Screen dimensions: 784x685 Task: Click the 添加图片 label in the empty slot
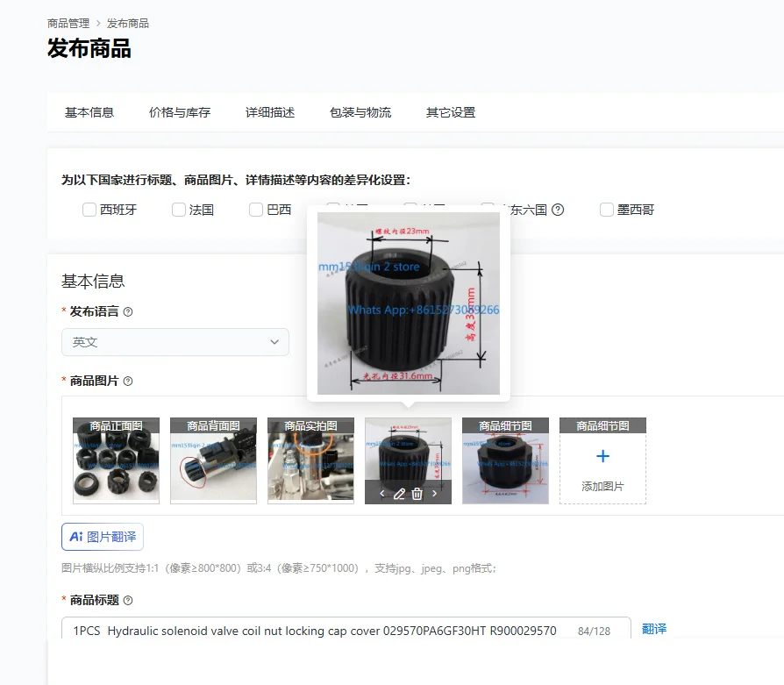(x=603, y=487)
